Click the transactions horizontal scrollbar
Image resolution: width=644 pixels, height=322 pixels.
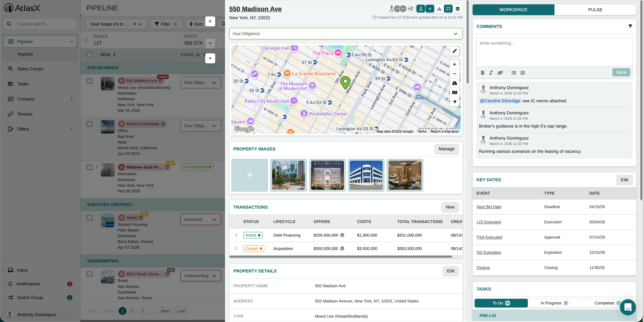click(341, 257)
